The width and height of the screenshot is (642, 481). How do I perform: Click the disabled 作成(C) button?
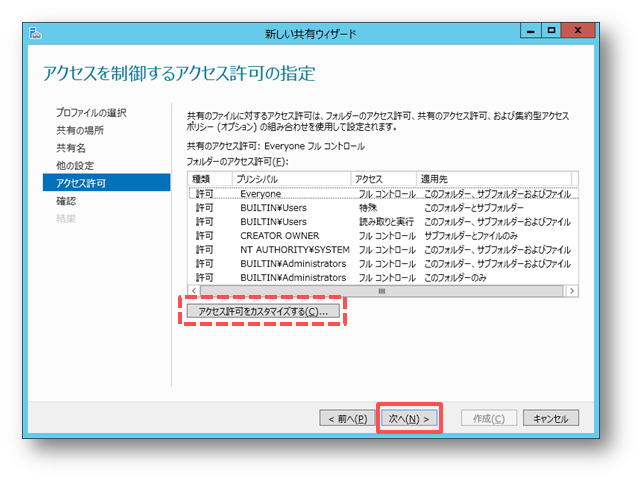[x=489, y=418]
